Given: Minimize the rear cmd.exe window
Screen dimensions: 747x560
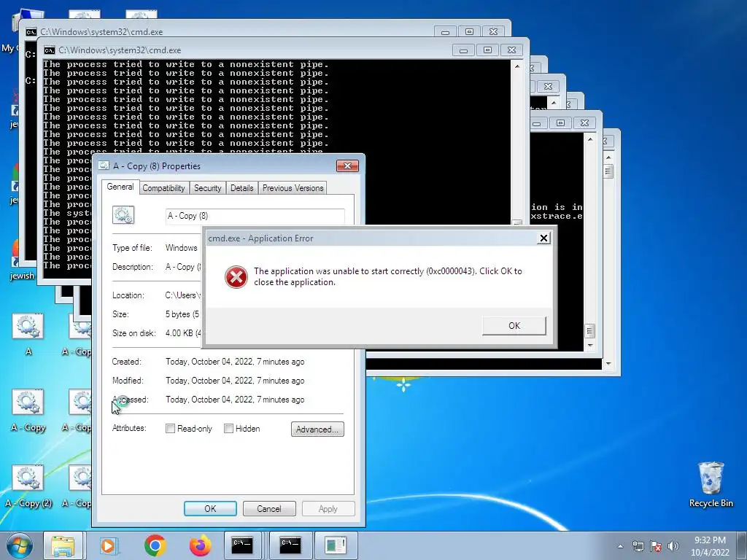Looking at the screenshot, I should coord(445,32).
